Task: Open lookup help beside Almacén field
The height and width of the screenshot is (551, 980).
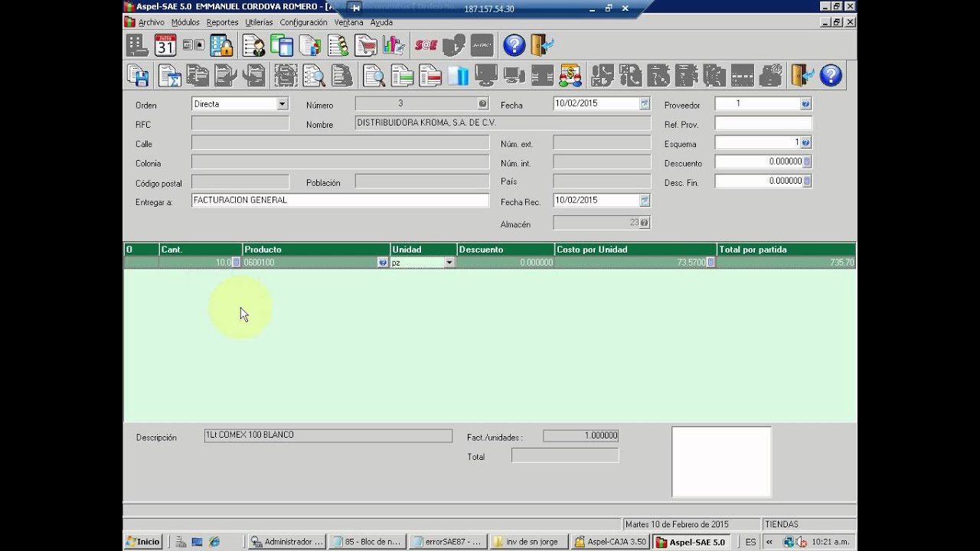Action: [x=645, y=223]
